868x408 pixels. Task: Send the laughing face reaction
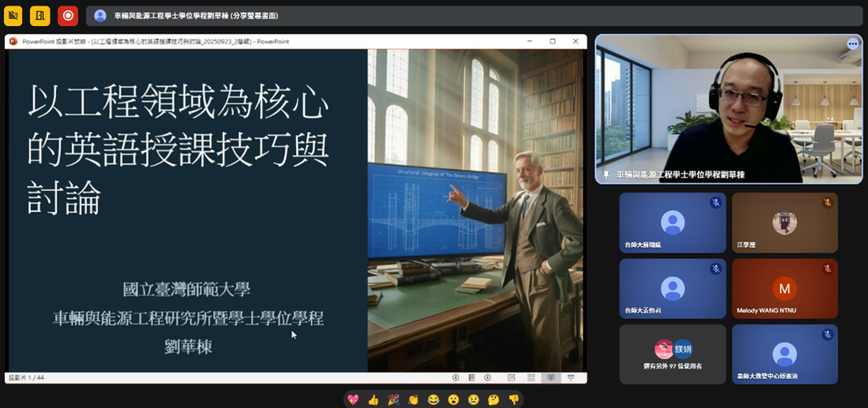(x=433, y=399)
